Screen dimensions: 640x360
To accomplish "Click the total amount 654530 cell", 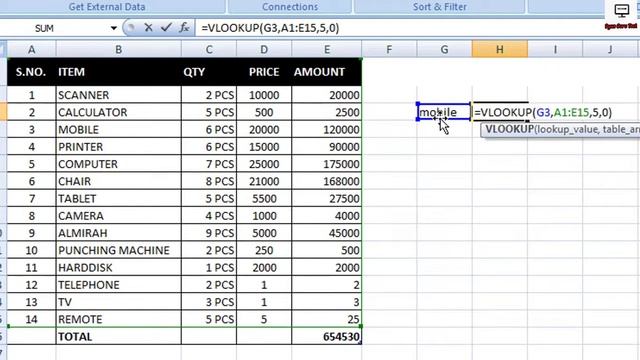I will point(327,336).
